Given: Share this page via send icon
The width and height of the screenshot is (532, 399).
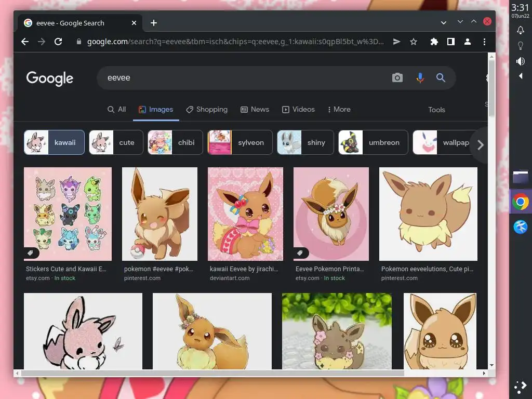Looking at the screenshot, I should pyautogui.click(x=396, y=42).
